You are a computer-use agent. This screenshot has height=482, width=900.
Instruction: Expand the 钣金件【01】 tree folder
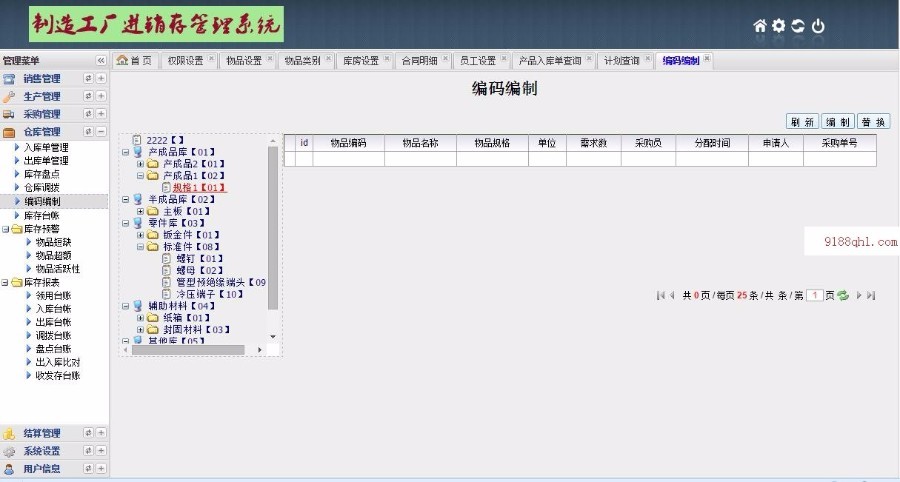tap(140, 235)
